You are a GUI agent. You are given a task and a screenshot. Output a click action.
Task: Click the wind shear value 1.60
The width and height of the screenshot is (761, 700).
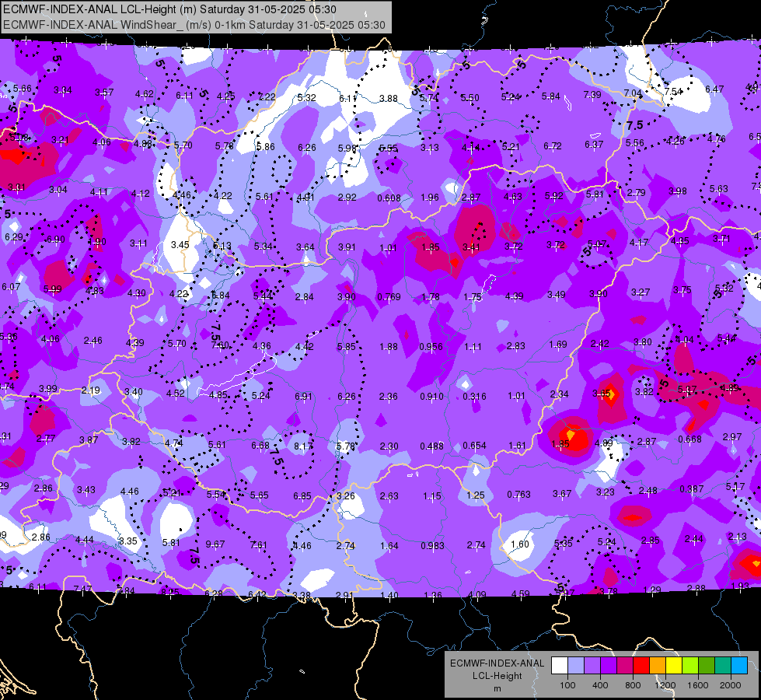pos(520,544)
